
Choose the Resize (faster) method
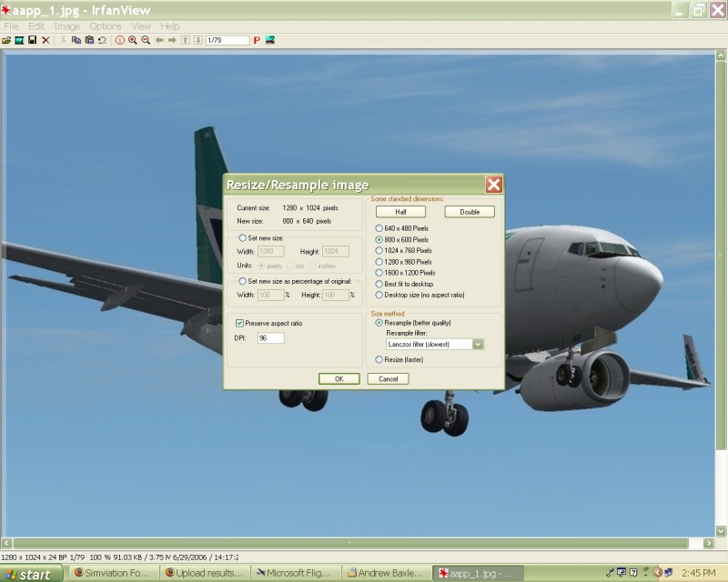[379, 360]
